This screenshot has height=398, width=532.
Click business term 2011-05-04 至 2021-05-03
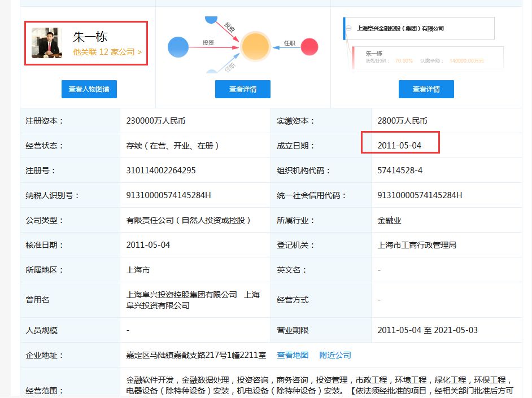(x=428, y=330)
